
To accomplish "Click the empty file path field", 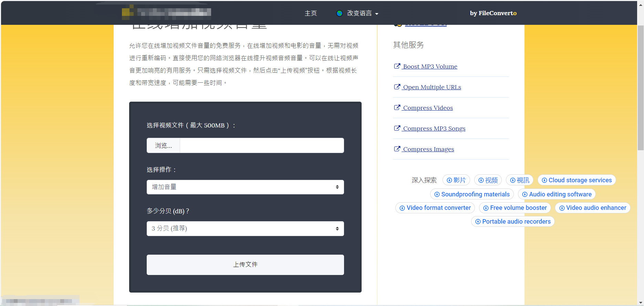I will pyautogui.click(x=262, y=145).
